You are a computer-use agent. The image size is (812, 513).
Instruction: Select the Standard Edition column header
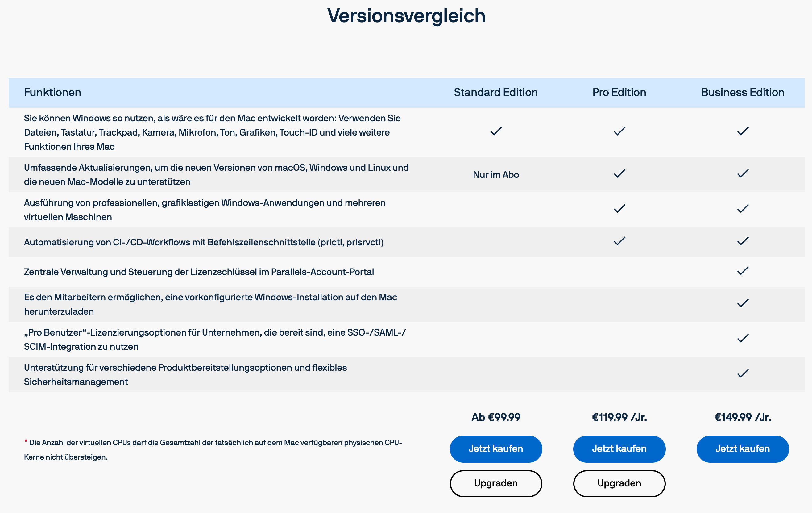pyautogui.click(x=496, y=92)
